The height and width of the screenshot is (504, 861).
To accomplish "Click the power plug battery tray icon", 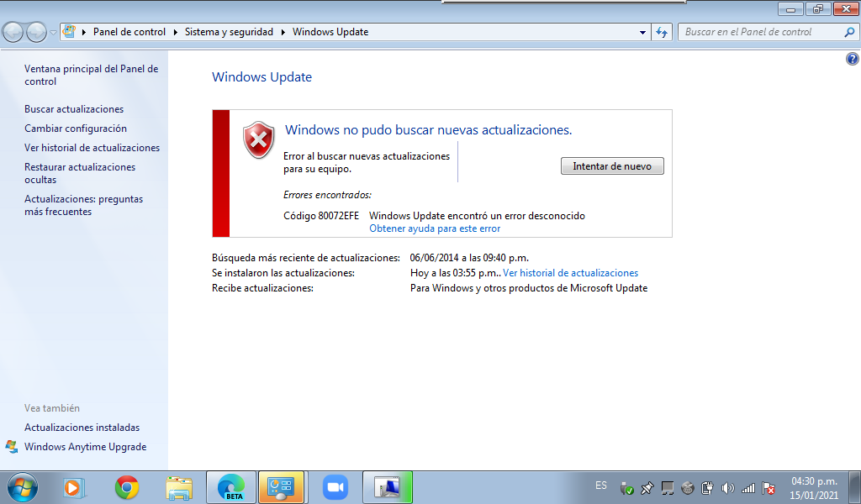I will 708,487.
